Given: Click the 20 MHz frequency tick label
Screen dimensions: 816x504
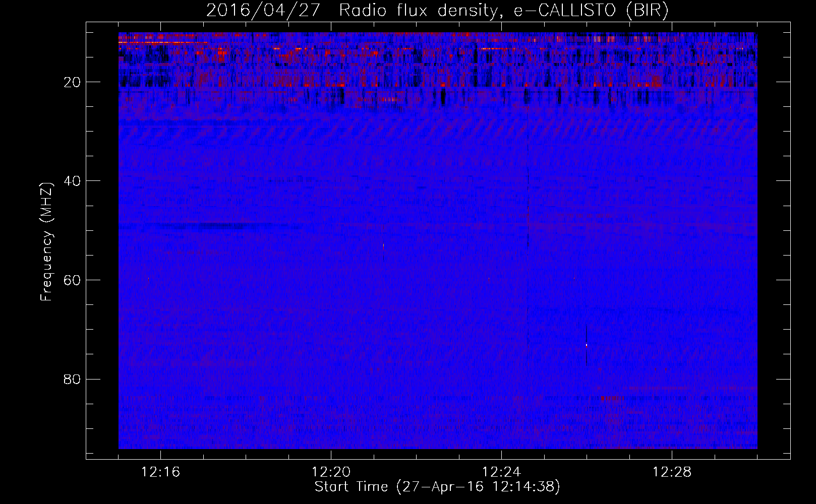Looking at the screenshot, I should (x=72, y=82).
